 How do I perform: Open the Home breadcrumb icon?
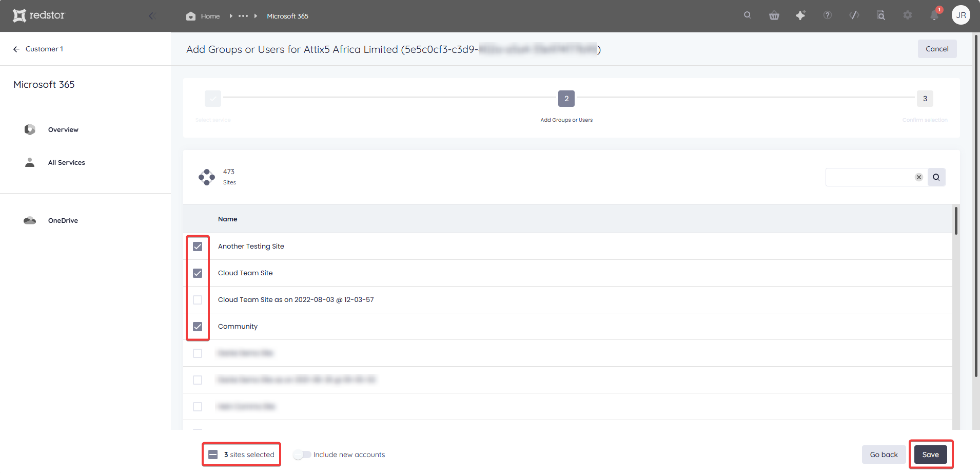[191, 16]
